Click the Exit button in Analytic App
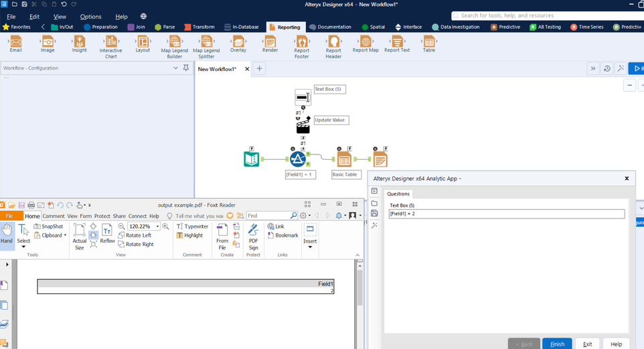 pos(587,344)
